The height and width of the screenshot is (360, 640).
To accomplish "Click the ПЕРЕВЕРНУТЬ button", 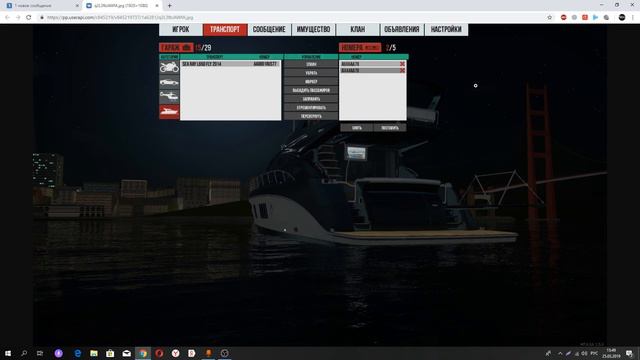I will tap(311, 116).
